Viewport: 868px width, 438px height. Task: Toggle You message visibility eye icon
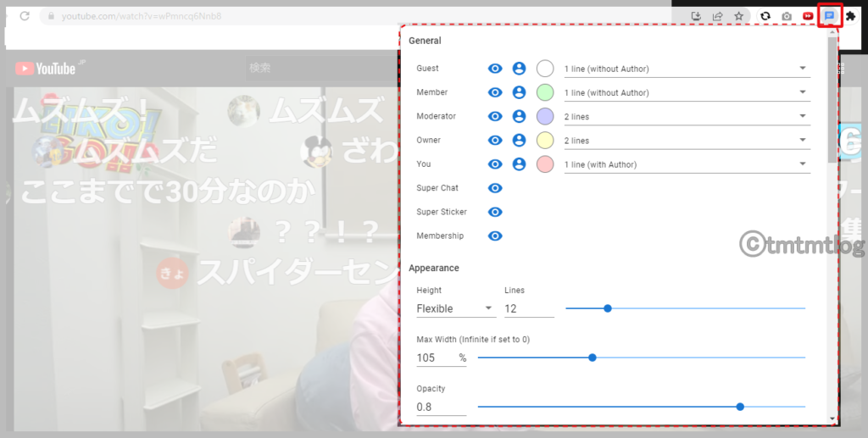tap(495, 164)
